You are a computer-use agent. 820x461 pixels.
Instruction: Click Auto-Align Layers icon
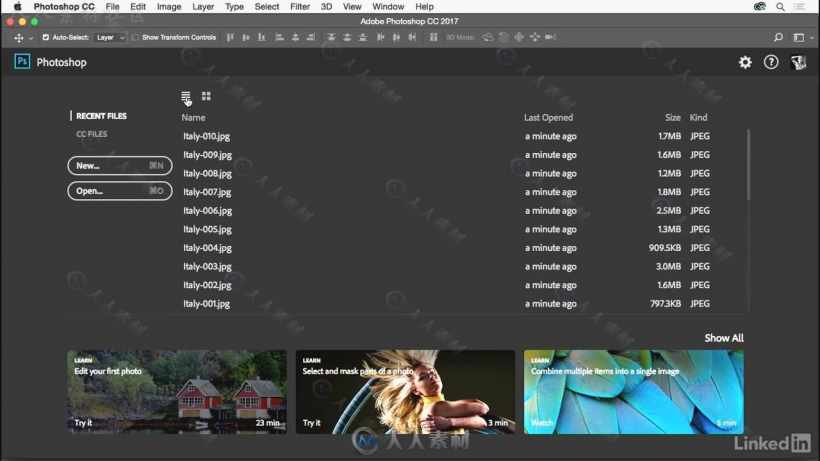434,37
